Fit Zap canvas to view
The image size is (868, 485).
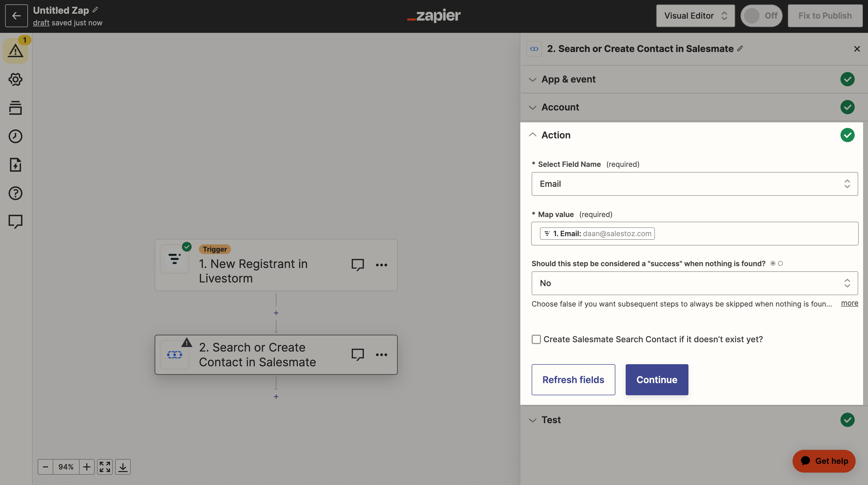[x=105, y=467]
